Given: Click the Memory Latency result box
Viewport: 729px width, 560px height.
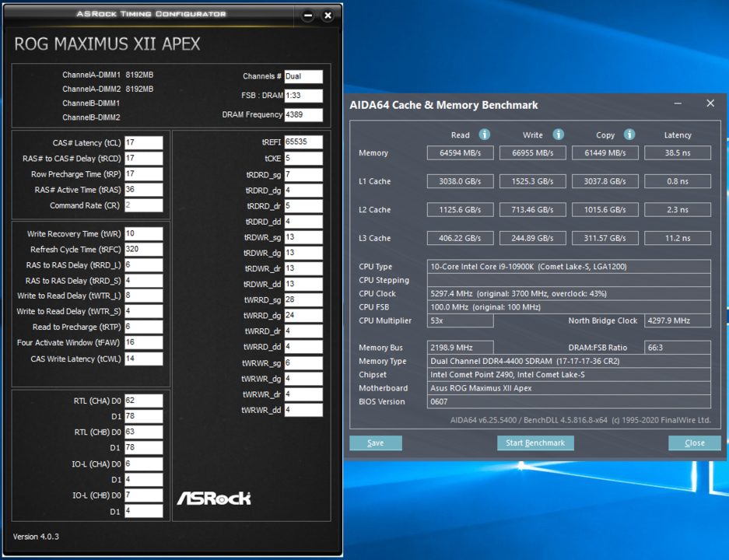Looking at the screenshot, I should [x=677, y=153].
